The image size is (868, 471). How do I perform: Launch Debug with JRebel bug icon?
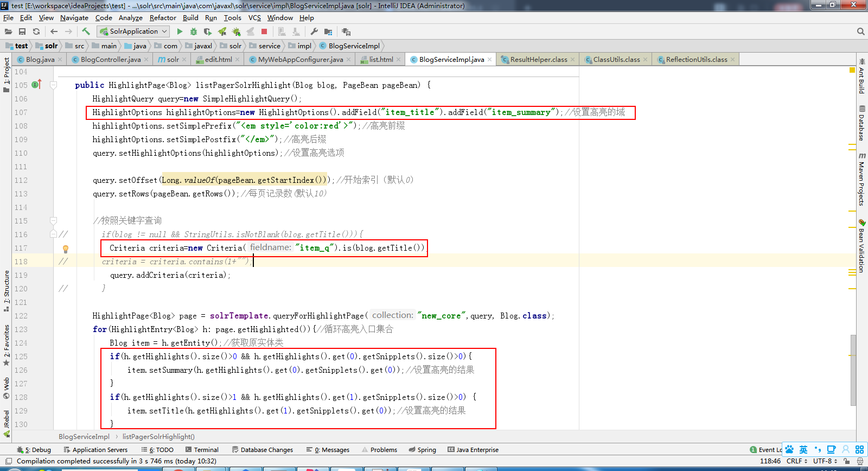pos(236,31)
